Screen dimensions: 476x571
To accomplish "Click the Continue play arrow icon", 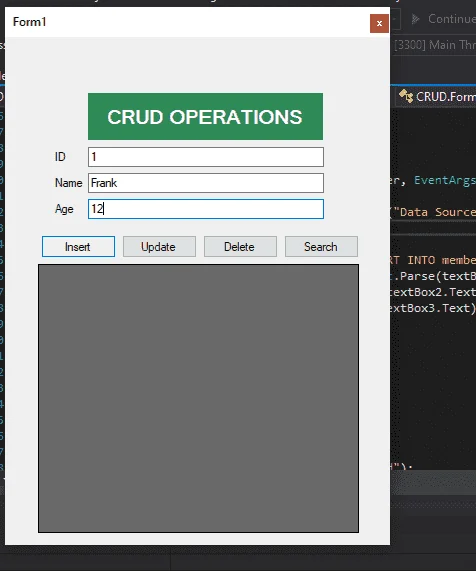I will (416, 19).
